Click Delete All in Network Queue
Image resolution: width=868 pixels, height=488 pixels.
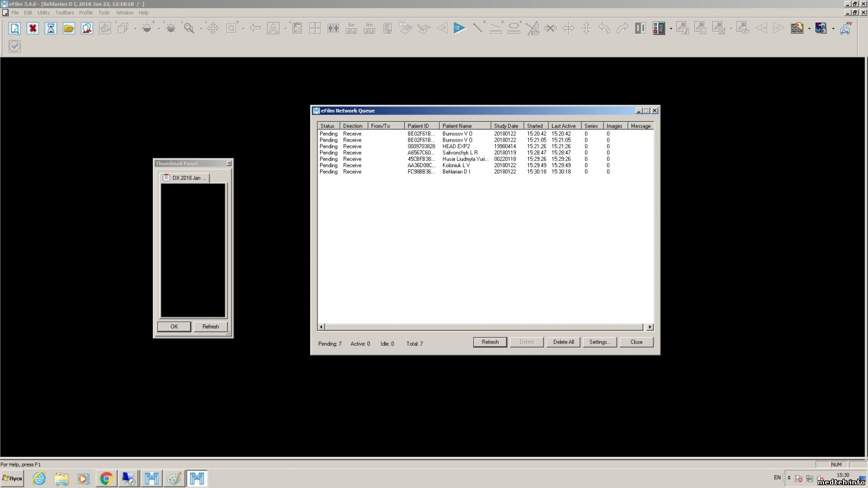pos(563,342)
